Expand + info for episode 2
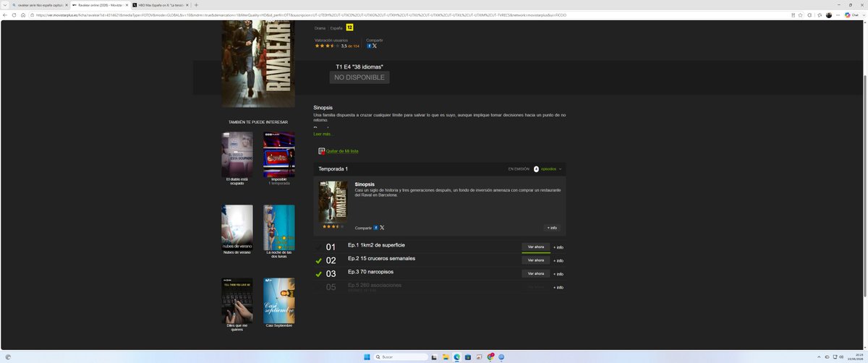The height and width of the screenshot is (363, 868). (558, 260)
